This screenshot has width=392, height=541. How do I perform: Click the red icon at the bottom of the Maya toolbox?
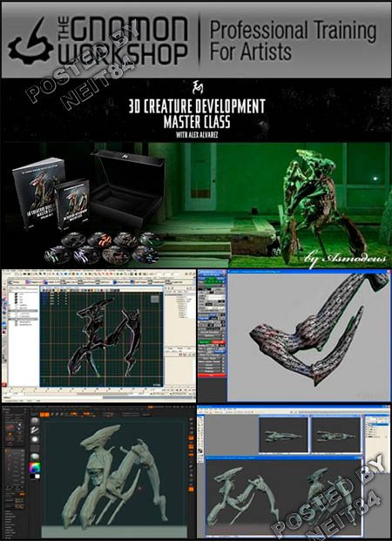tap(4, 384)
